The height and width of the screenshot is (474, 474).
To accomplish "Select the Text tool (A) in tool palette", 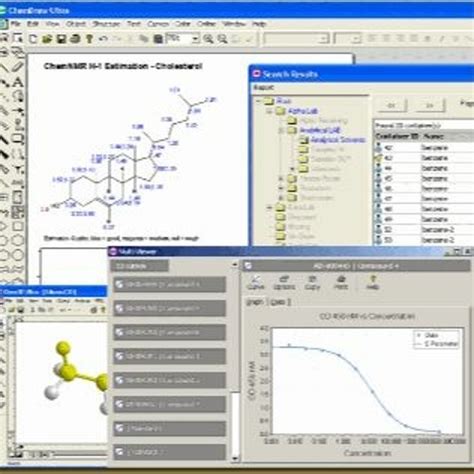I will click(x=18, y=82).
